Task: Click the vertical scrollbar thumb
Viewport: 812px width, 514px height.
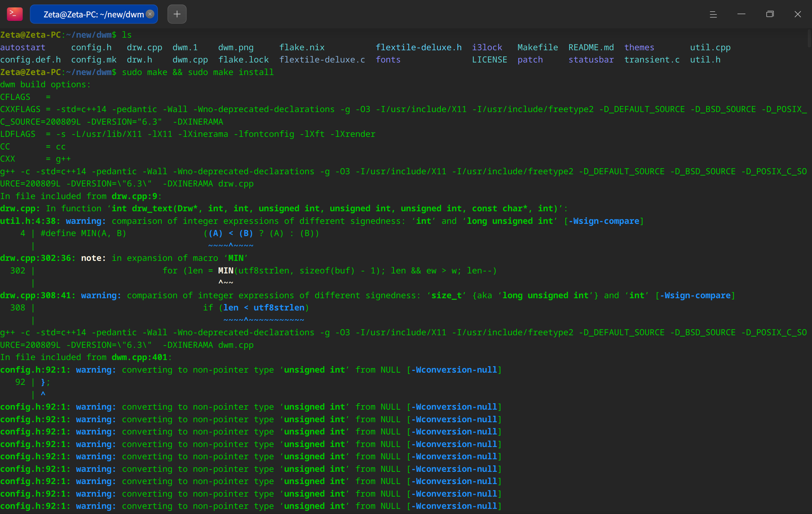Action: coord(809,39)
